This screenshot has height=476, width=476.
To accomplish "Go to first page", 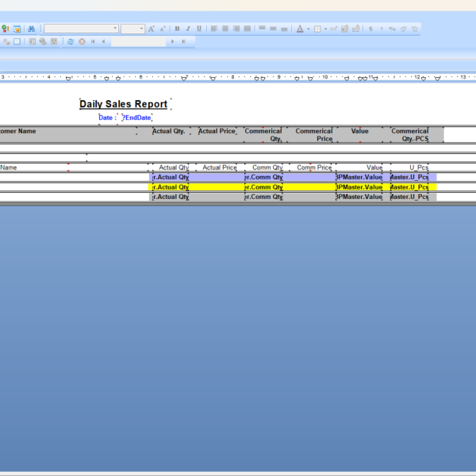I will pyautogui.click(x=93, y=41).
